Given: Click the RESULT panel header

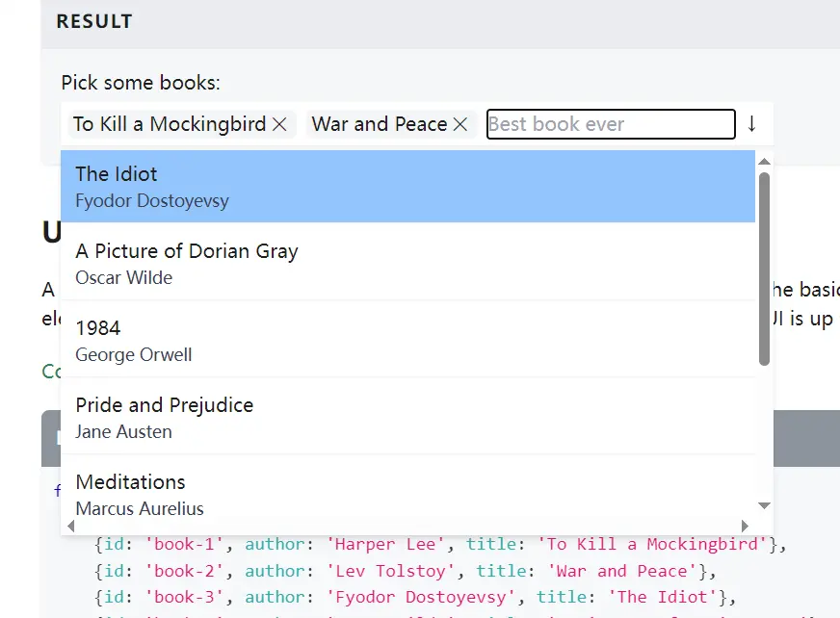Looking at the screenshot, I should pos(94,21).
